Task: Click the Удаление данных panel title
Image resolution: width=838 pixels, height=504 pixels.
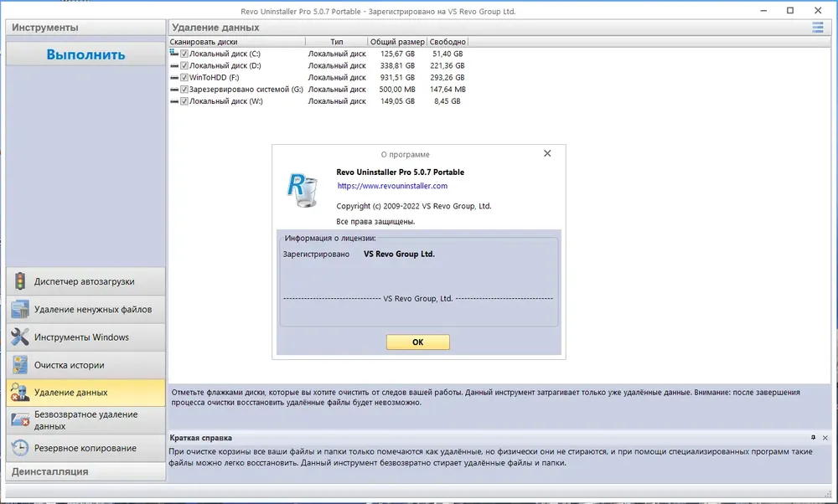Action: (x=215, y=28)
